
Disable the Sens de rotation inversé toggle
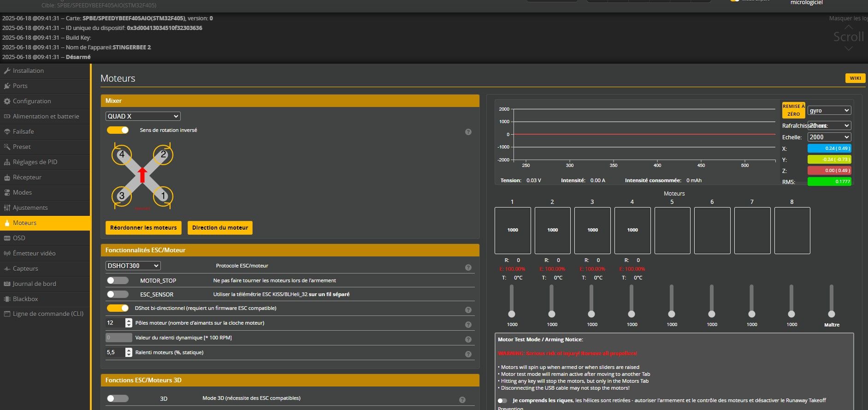click(118, 130)
